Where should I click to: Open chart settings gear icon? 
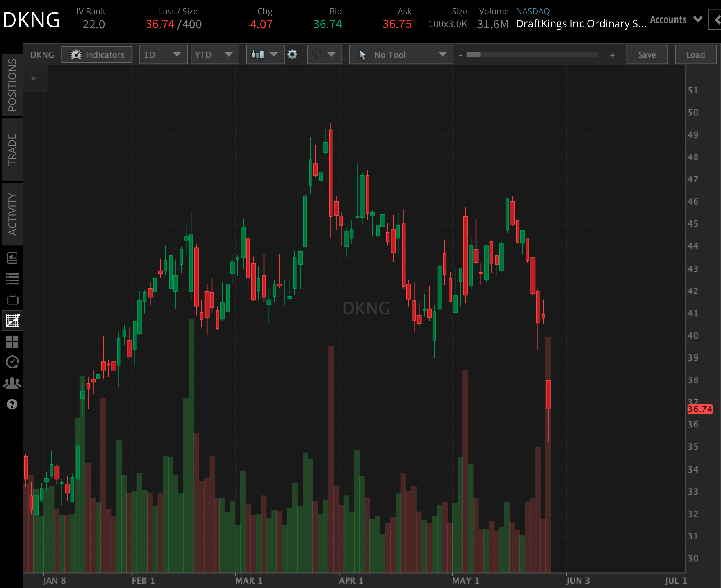tap(292, 54)
